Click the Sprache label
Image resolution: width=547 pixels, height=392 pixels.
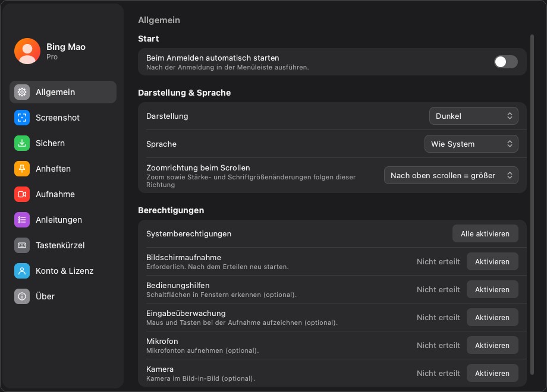coord(162,144)
